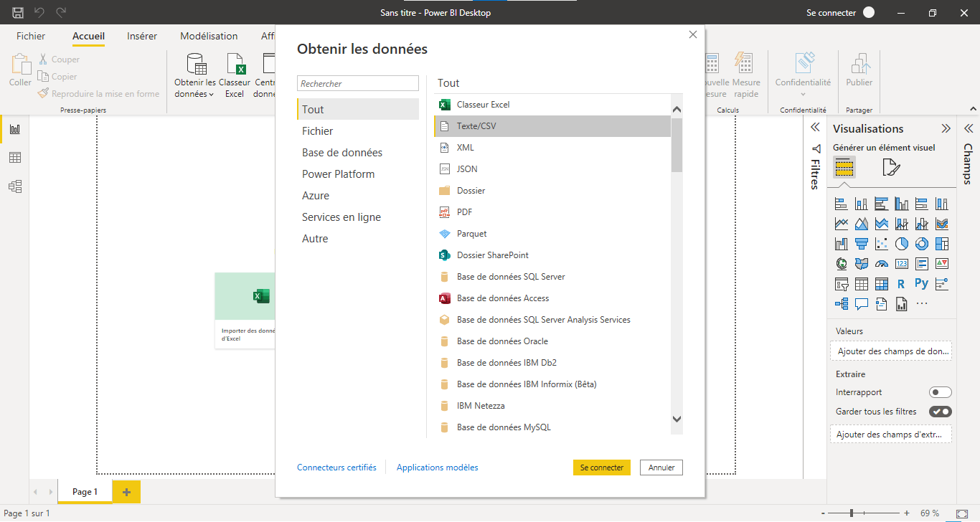Expand the Champs pane
The image size is (980, 522).
click(969, 129)
